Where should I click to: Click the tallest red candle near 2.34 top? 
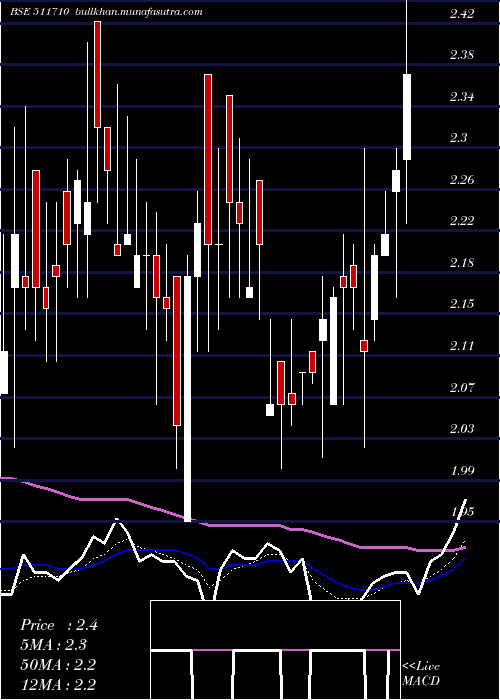pyautogui.click(x=208, y=159)
